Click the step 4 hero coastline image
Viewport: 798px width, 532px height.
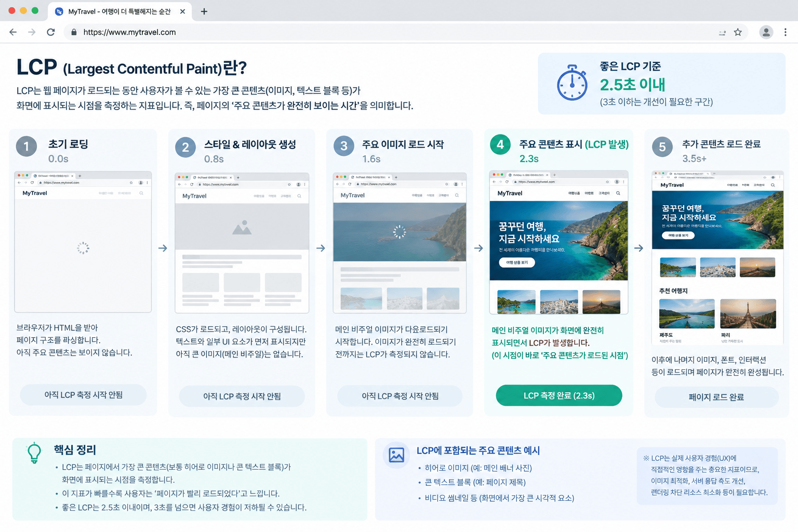pyautogui.click(x=559, y=241)
